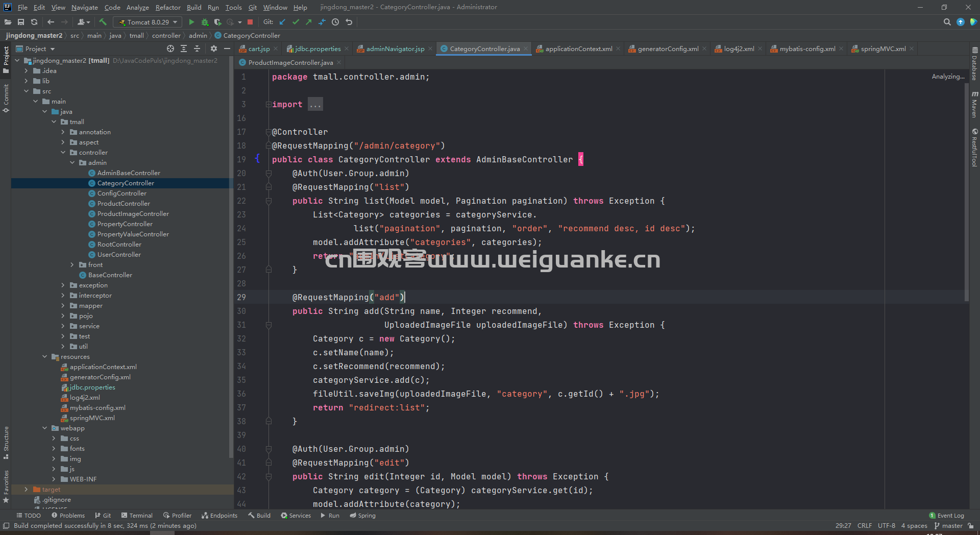Navigate back with the left arrow icon
This screenshot has width=980, height=535.
point(51,22)
